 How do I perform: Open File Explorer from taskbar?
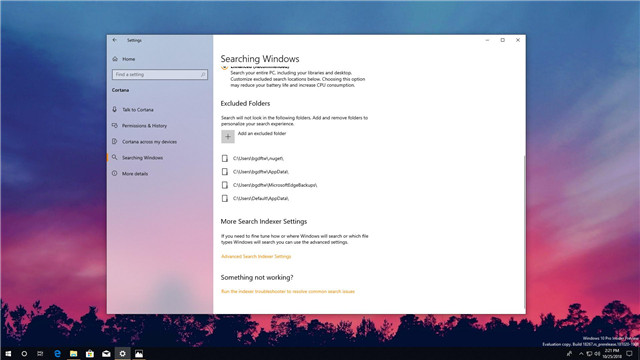(x=73, y=353)
